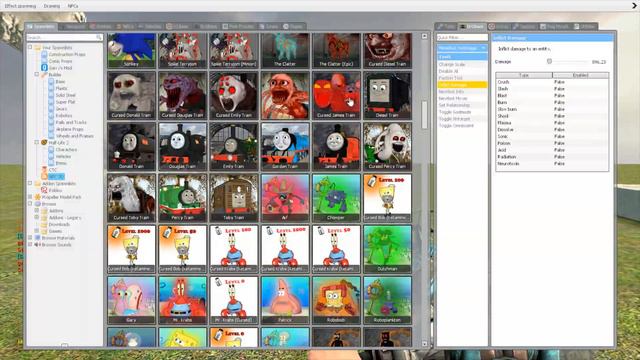Screen dimensions: 640x360
Task: Toggle Enabled value in Acid row
Action: click(559, 150)
